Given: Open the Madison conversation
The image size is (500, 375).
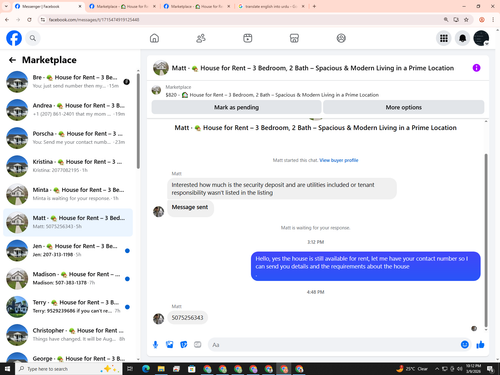Looking at the screenshot, I should coord(68,279).
